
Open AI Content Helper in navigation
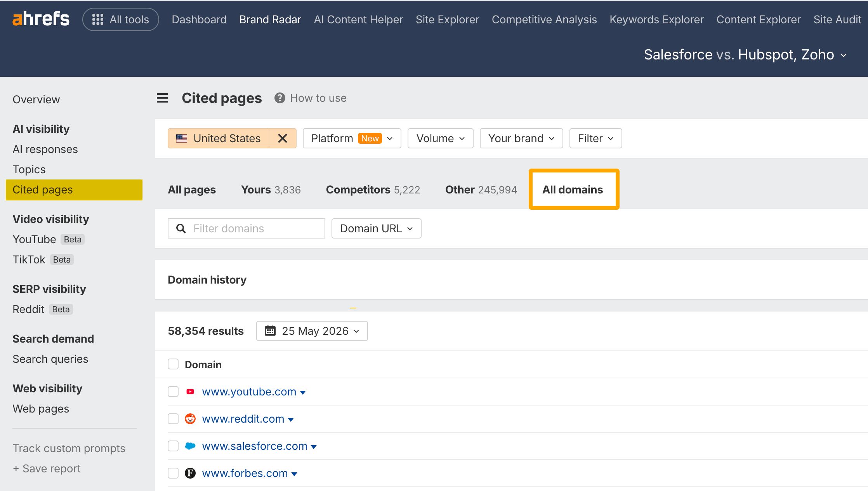point(358,19)
